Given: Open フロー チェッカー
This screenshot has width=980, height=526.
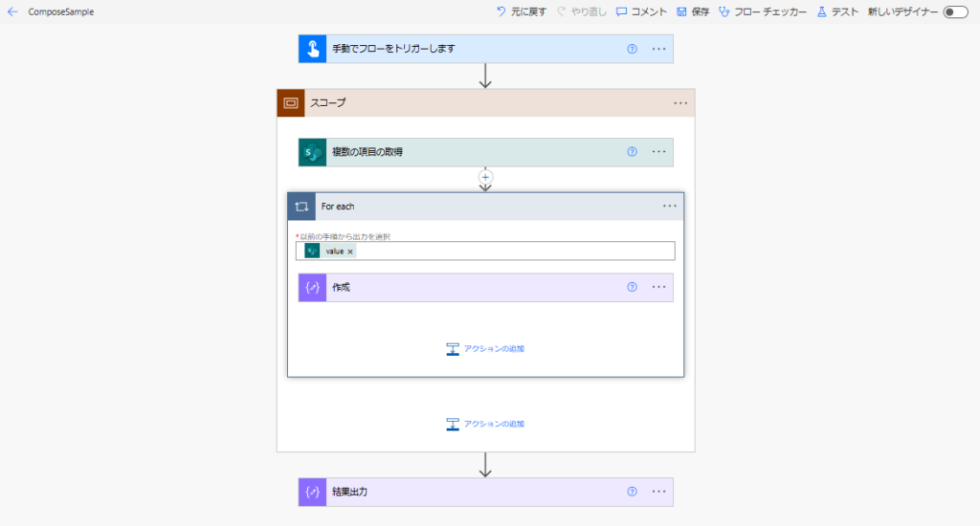Looking at the screenshot, I should coord(762,11).
